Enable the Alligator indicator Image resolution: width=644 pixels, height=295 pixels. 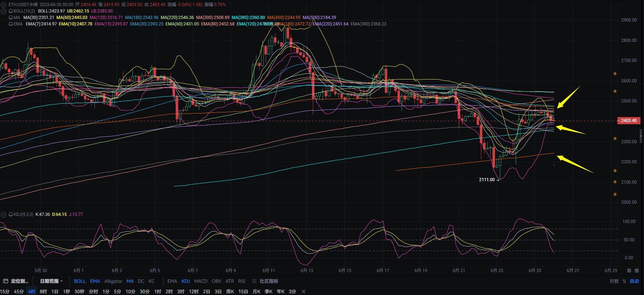click(x=113, y=281)
